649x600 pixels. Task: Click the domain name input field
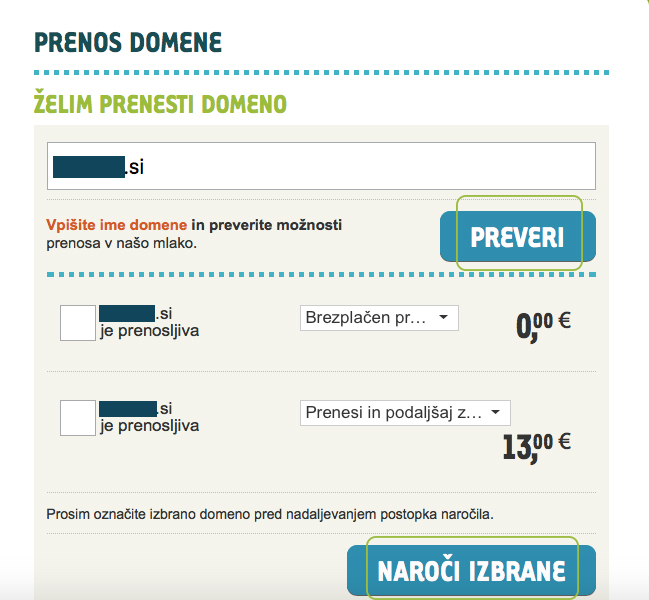click(321, 166)
